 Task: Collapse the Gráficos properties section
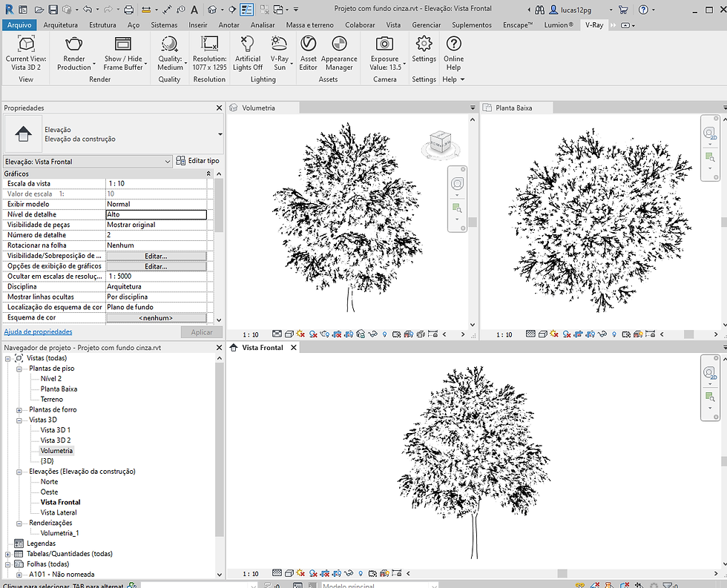click(x=208, y=174)
